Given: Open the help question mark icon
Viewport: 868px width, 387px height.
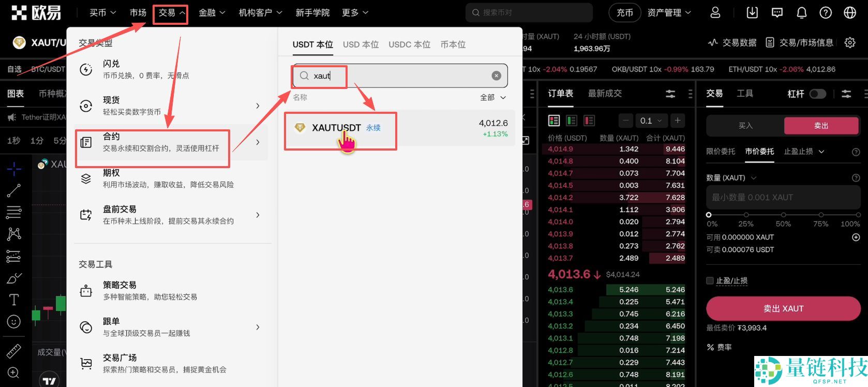Looking at the screenshot, I should point(826,13).
